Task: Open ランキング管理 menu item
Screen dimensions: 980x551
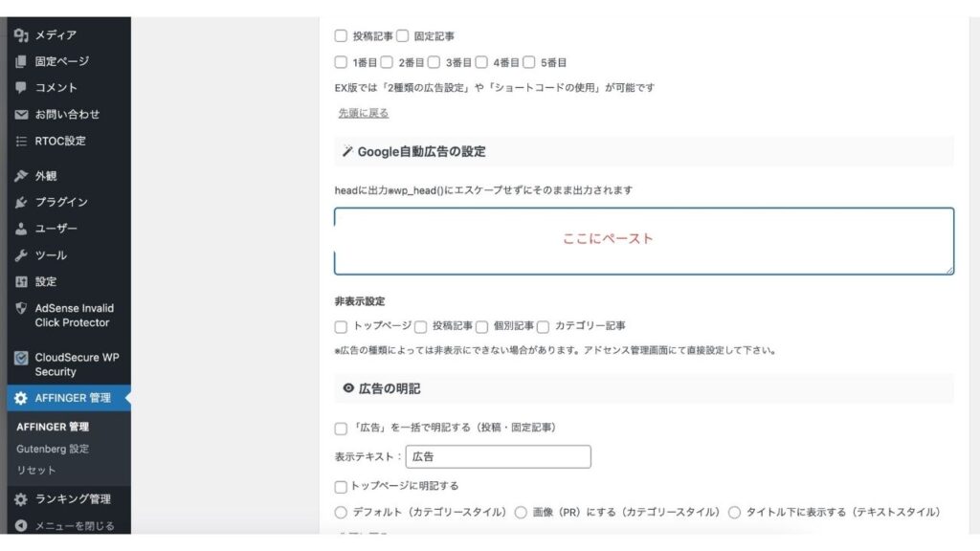Action: coord(73,499)
